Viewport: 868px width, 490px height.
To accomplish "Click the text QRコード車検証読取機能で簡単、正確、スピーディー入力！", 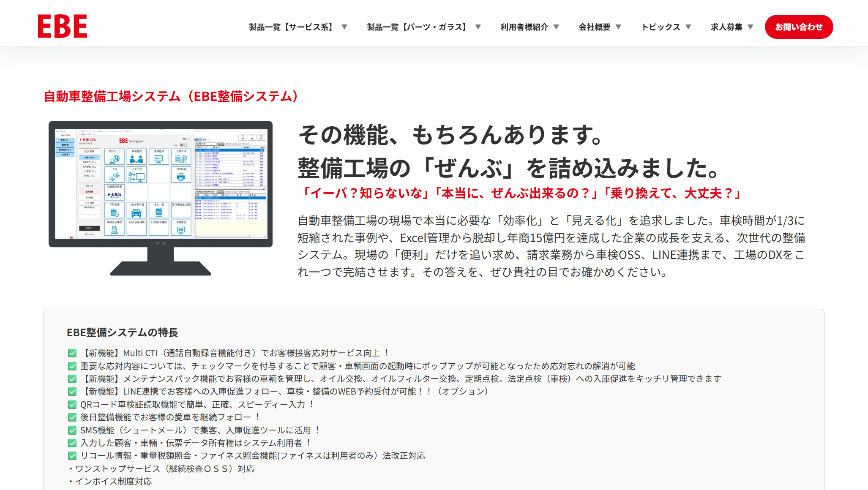I will (x=198, y=405).
